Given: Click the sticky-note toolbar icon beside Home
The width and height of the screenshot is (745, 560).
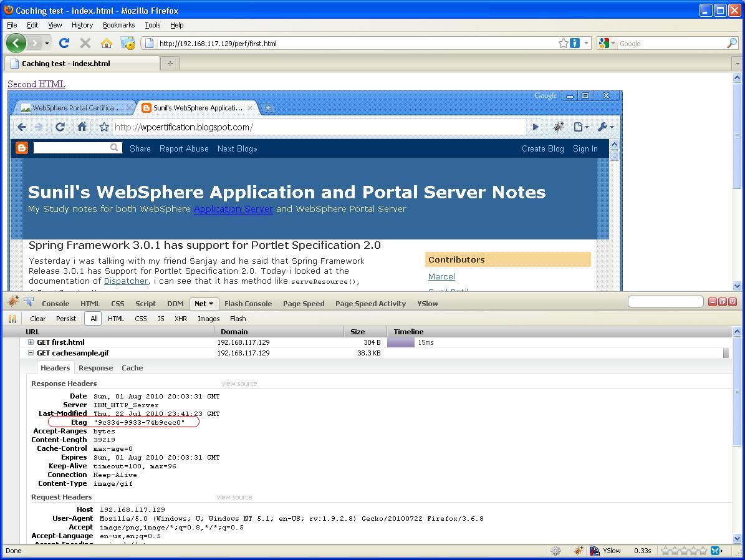Looking at the screenshot, I should pyautogui.click(x=127, y=43).
